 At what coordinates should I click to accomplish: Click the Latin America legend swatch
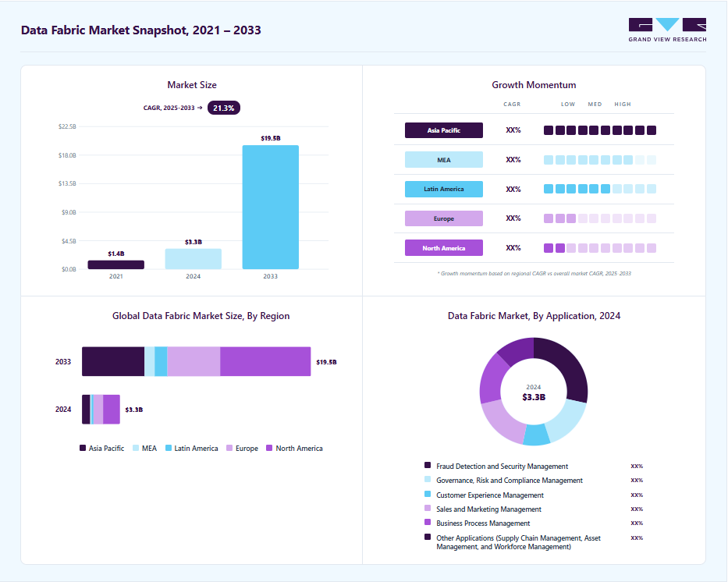(169, 448)
